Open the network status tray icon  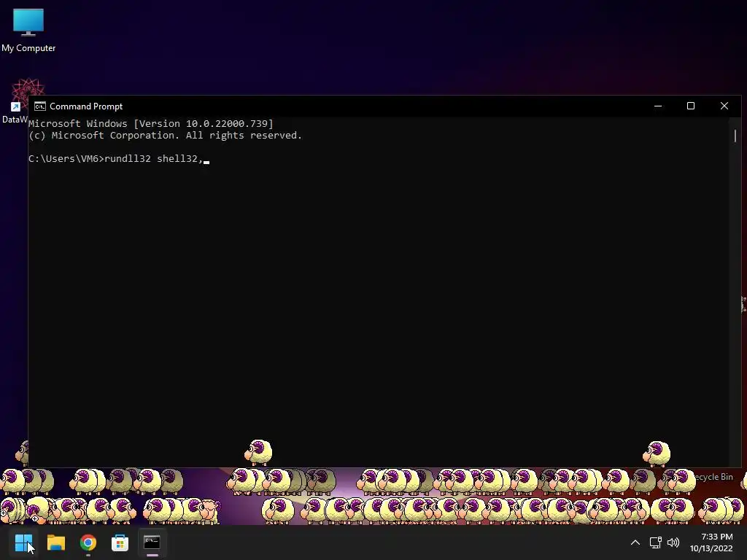(656, 542)
